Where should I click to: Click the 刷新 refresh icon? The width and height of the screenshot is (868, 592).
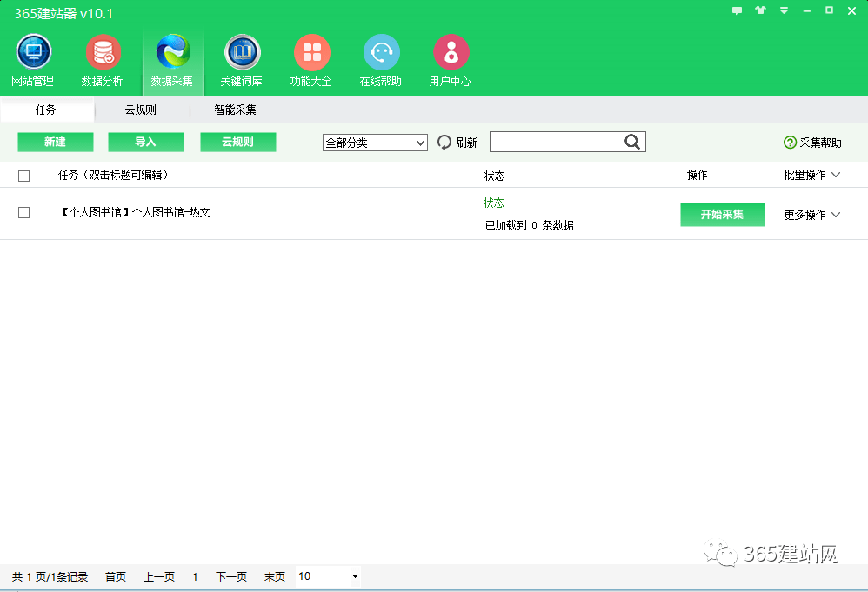coord(444,143)
